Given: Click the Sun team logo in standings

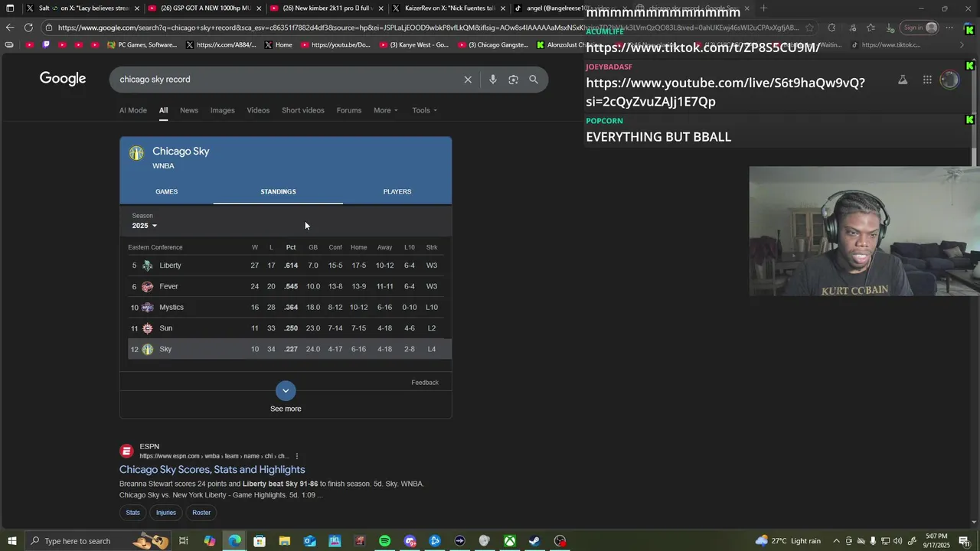Looking at the screenshot, I should (x=147, y=328).
